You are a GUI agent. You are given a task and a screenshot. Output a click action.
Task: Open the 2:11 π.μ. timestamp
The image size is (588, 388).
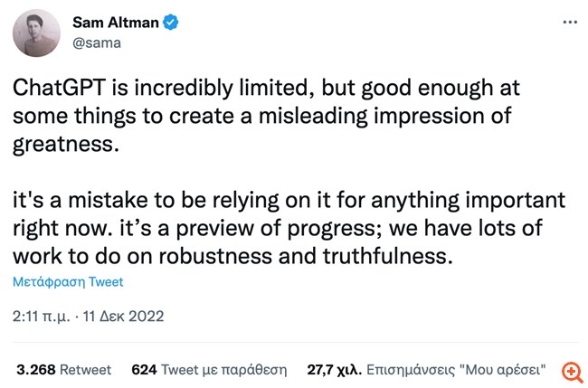click(x=42, y=317)
